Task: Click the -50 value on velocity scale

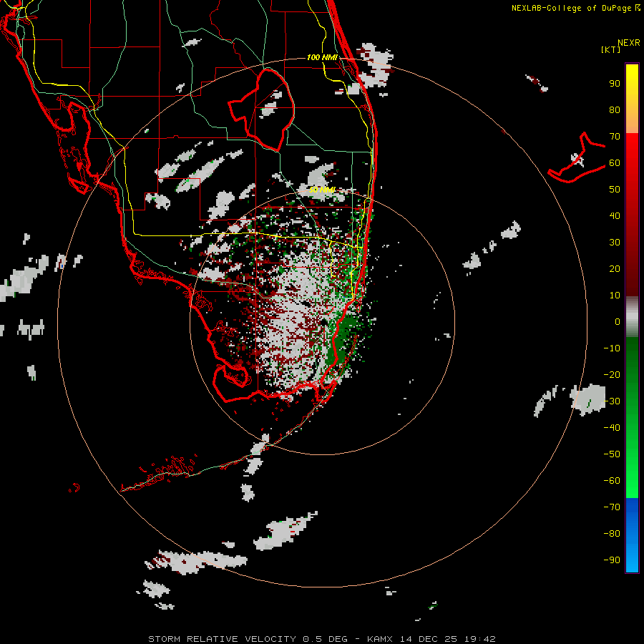Action: click(612, 454)
